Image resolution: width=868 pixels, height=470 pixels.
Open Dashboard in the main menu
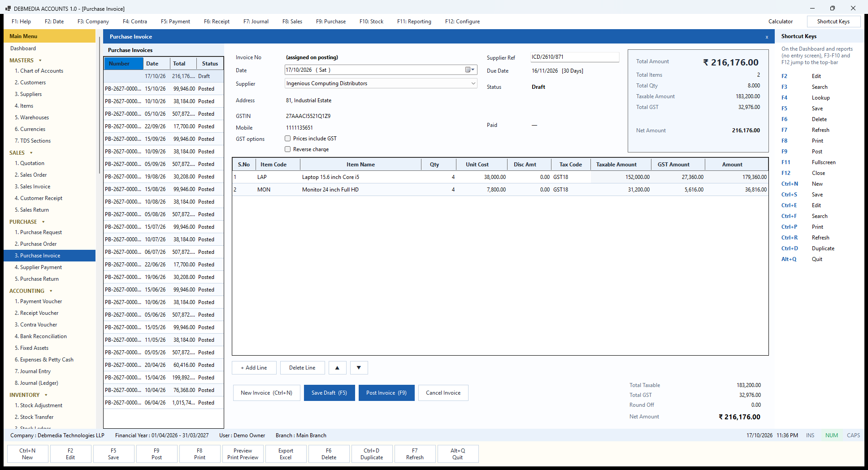click(23, 48)
